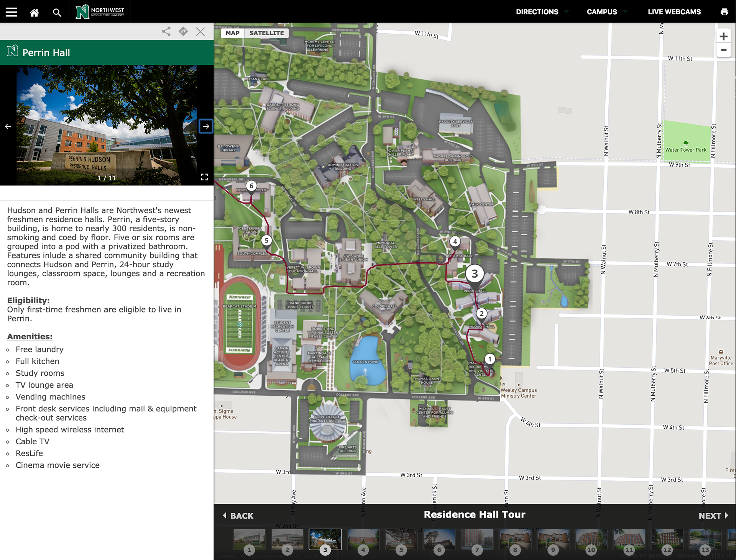The image size is (736, 560).
Task: Click Olive DeLuce Fine Arts Building
Action: (x=327, y=421)
